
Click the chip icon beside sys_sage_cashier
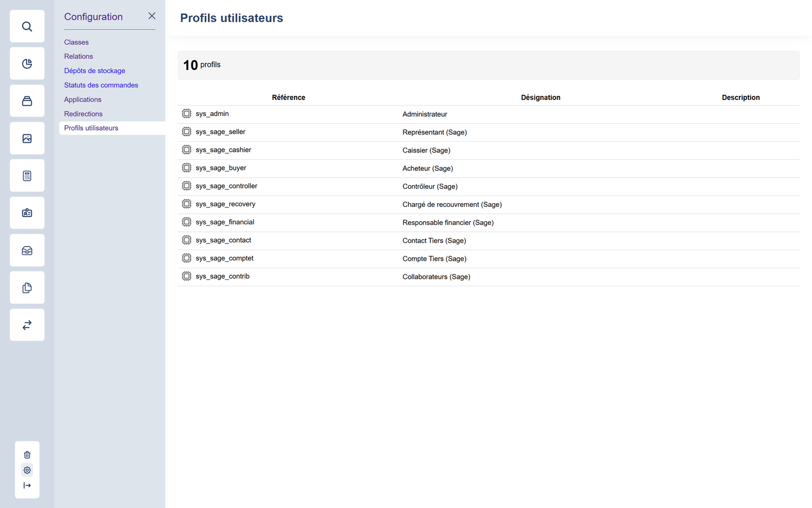click(x=187, y=150)
